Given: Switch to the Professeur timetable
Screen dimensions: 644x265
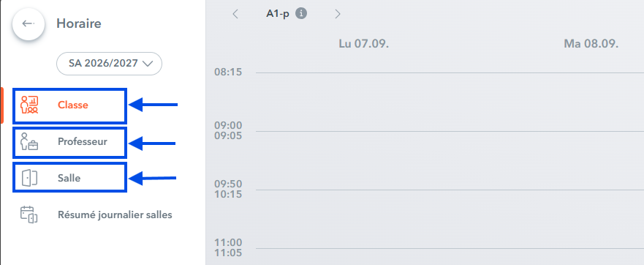Looking at the screenshot, I should [69, 142].
